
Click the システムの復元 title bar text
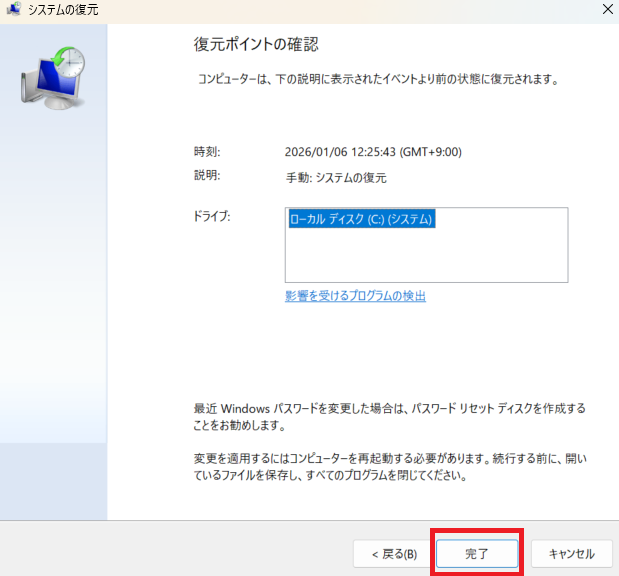tap(63, 9)
